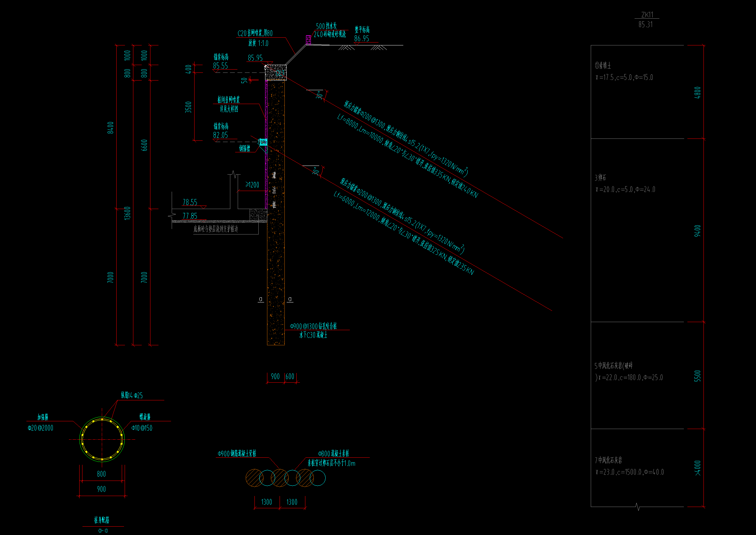Click the lower anchor text starting "Lf=6000,Lm=12000"
This screenshot has width=756, height=535.
pos(404,233)
